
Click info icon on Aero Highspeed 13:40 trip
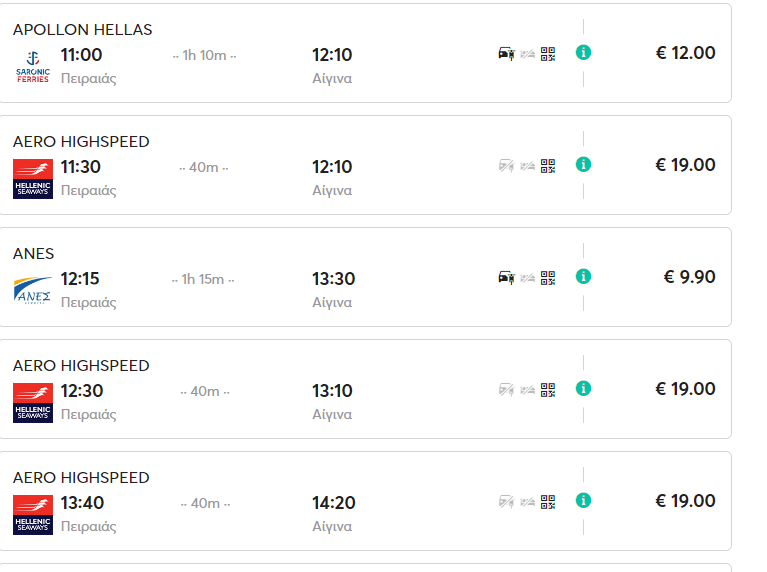583,501
